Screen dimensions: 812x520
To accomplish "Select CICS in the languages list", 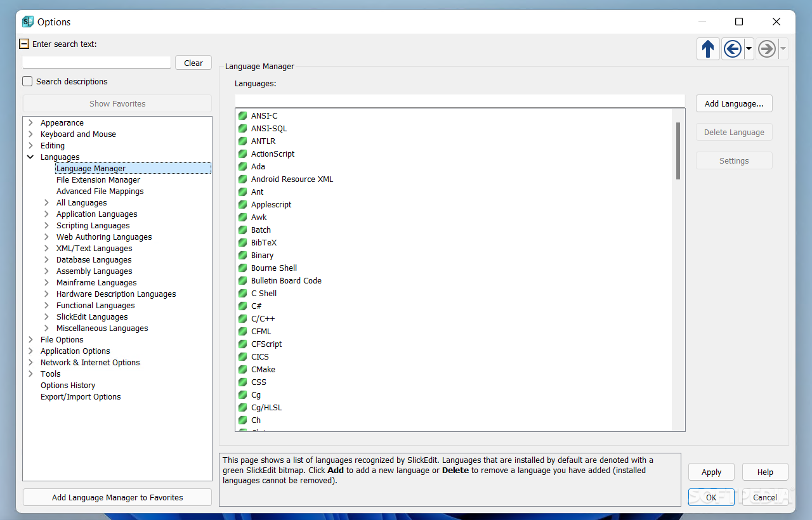I will pos(260,357).
